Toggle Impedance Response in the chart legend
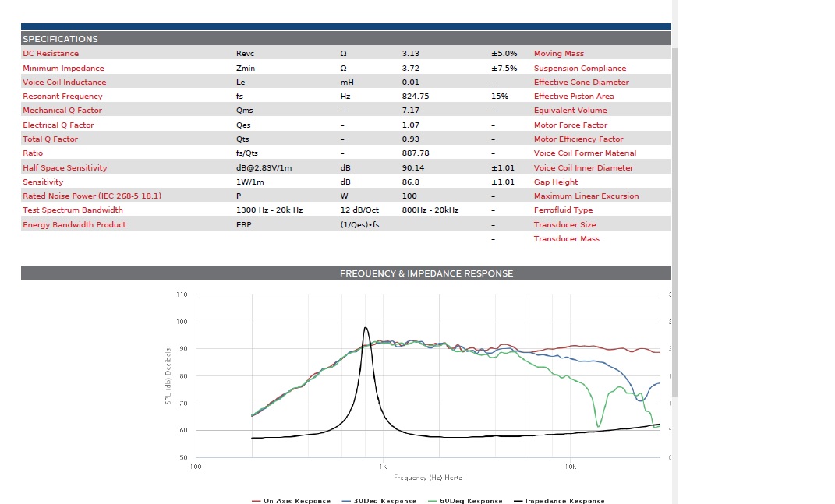The height and width of the screenshot is (504, 835). pos(559,501)
